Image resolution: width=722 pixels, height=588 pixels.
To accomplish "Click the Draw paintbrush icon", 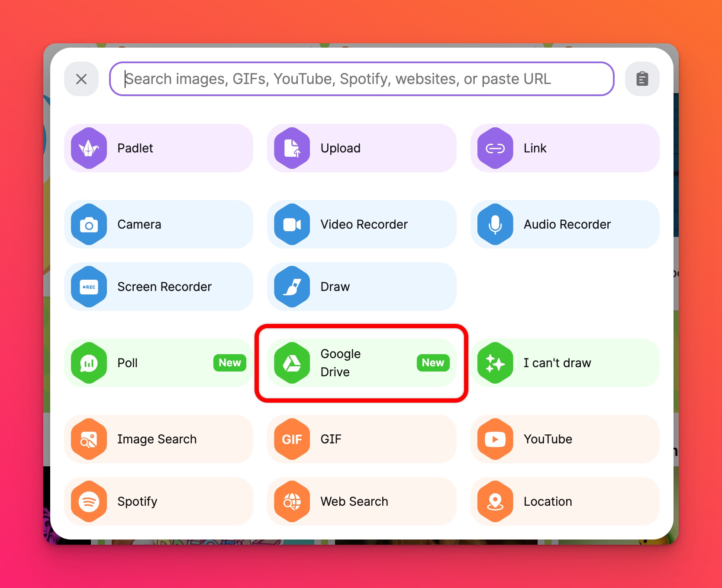I will pos(292,287).
